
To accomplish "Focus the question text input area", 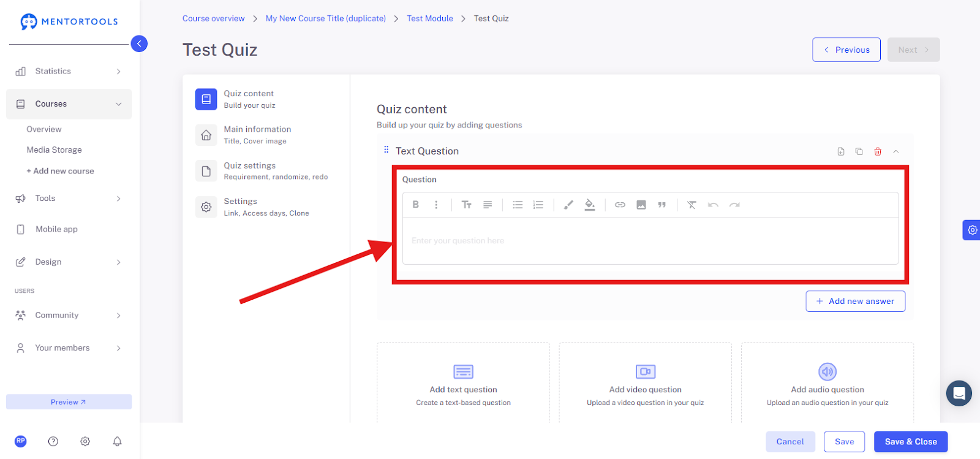I will point(650,241).
